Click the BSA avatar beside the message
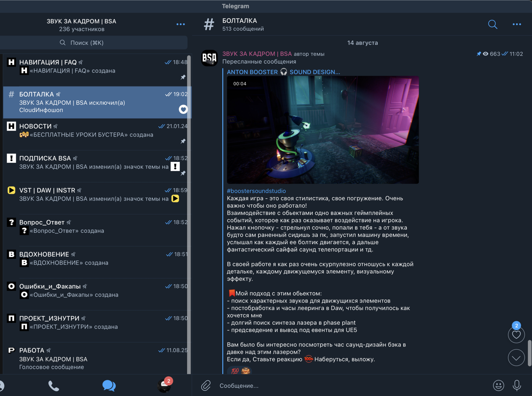Viewport: 532px width, 396px height. pos(210,58)
